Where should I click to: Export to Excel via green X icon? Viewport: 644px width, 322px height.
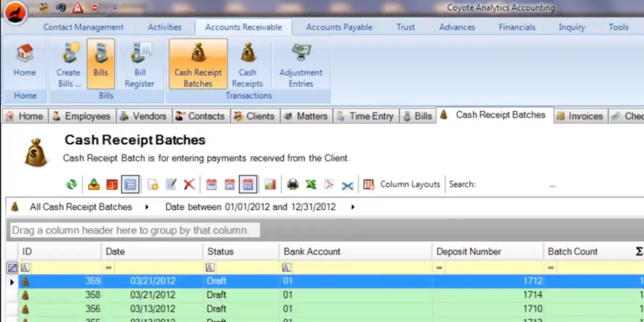(311, 185)
